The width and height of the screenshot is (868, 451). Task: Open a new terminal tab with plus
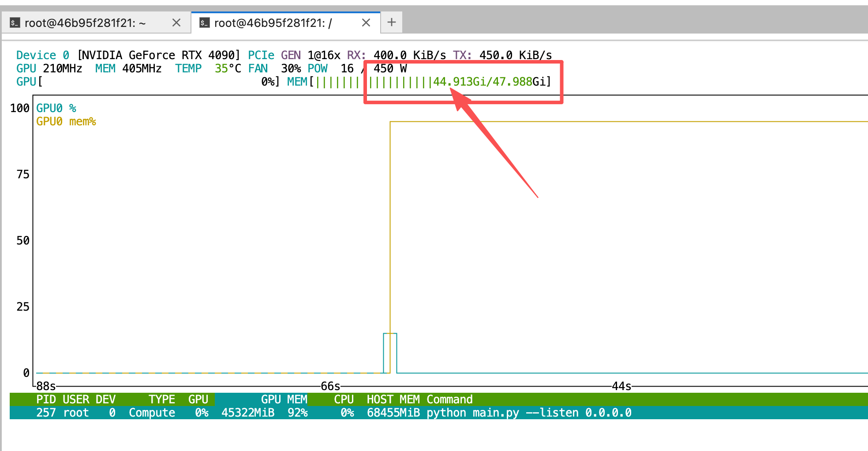coord(391,22)
